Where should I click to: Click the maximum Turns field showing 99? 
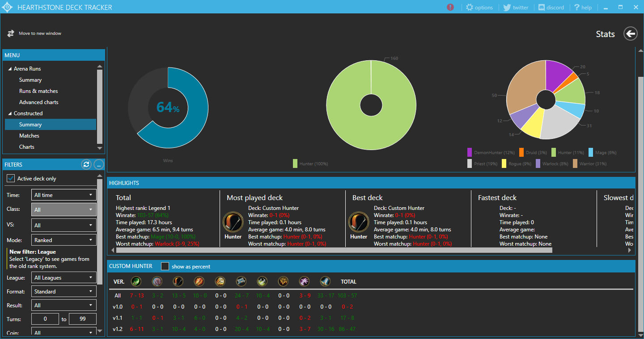(x=83, y=319)
